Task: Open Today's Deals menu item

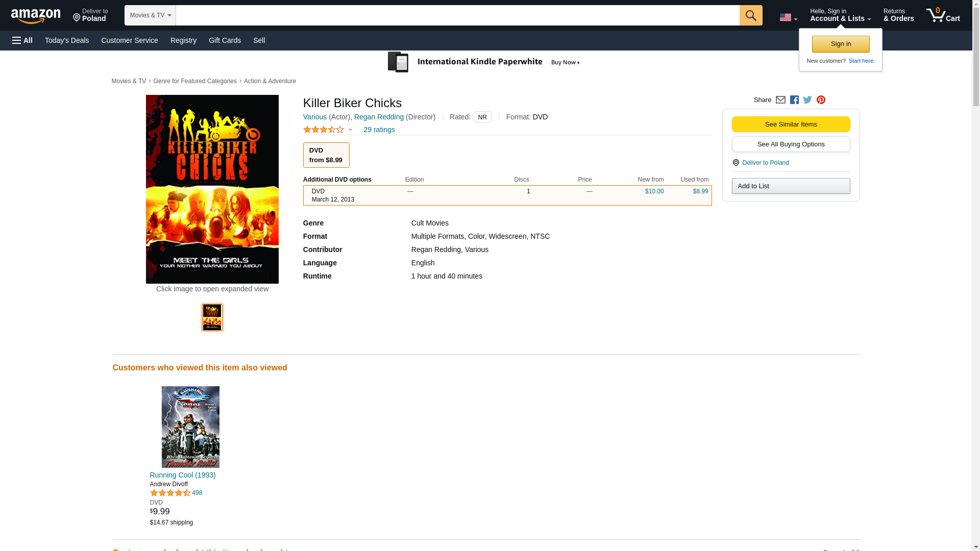Action: click(x=67, y=40)
